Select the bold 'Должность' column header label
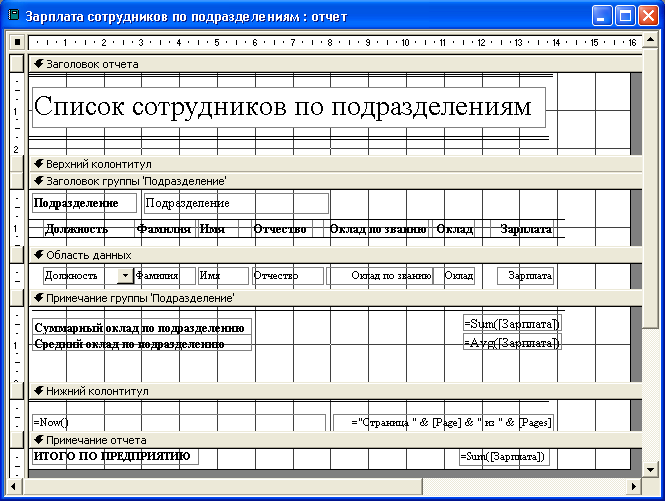 tap(89, 229)
